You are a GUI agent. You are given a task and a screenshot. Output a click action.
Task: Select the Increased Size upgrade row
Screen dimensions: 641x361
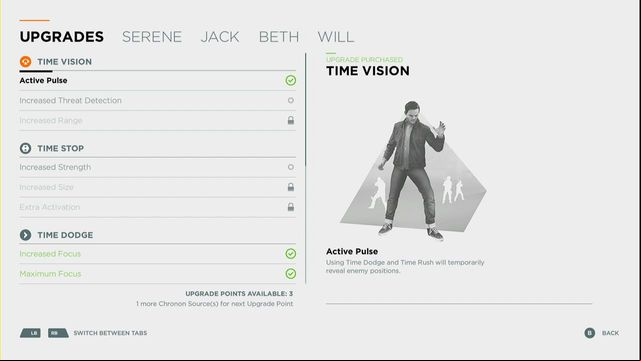157,187
